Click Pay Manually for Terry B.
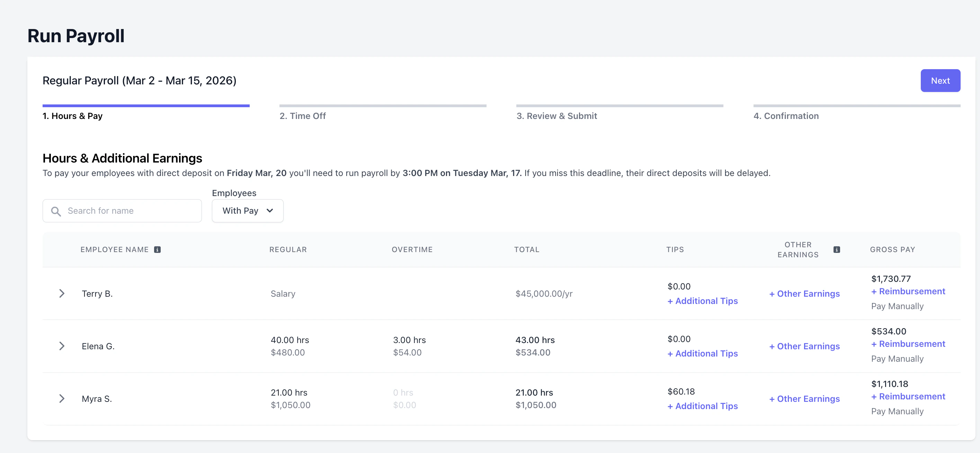Viewport: 980px width, 453px height. pyautogui.click(x=897, y=306)
